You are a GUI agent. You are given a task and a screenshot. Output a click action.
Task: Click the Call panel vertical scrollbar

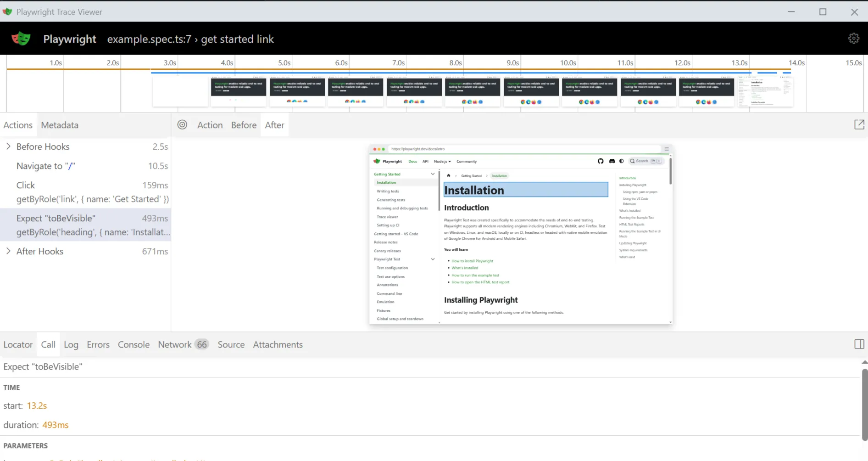tap(864, 404)
